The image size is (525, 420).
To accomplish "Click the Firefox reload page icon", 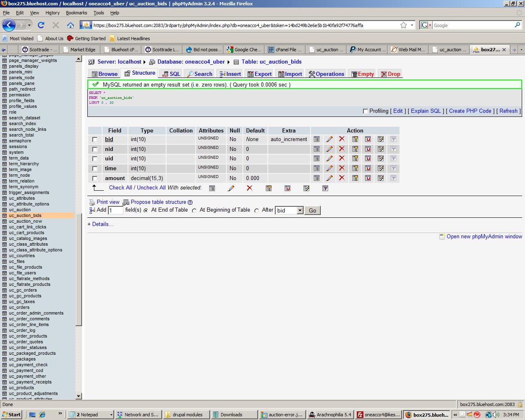I will coord(41,25).
